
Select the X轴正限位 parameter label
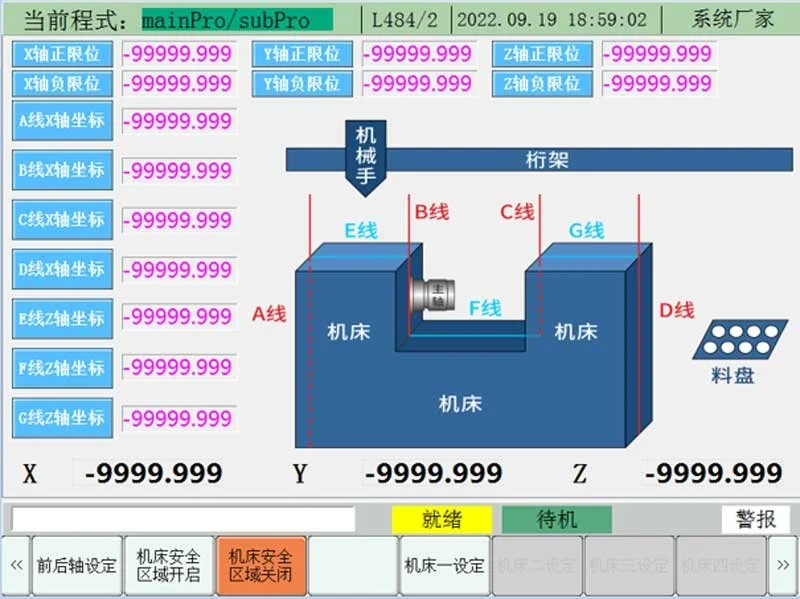[x=61, y=56]
